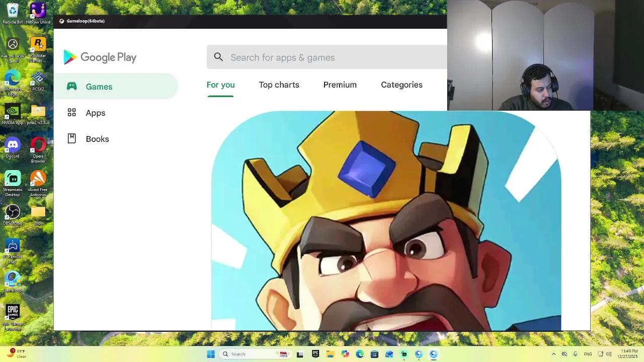The height and width of the screenshot is (362, 644).
Task: Launch PS Remote Play desktop shortcut
Action: [x=13, y=251]
